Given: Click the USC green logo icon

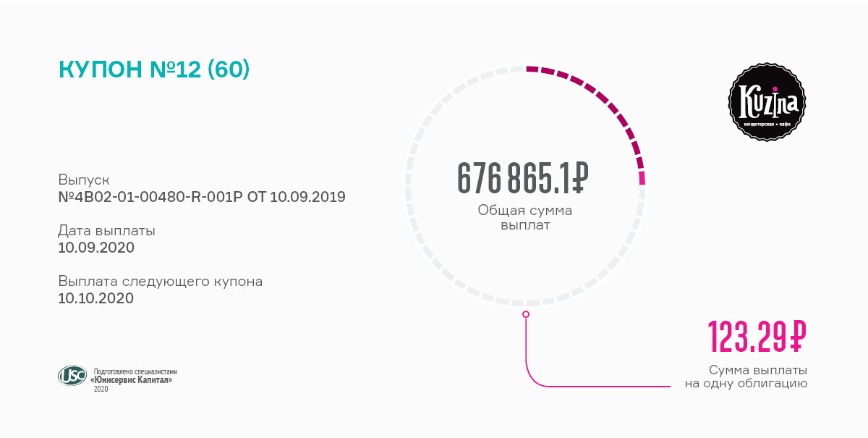Looking at the screenshot, I should coord(72,375).
